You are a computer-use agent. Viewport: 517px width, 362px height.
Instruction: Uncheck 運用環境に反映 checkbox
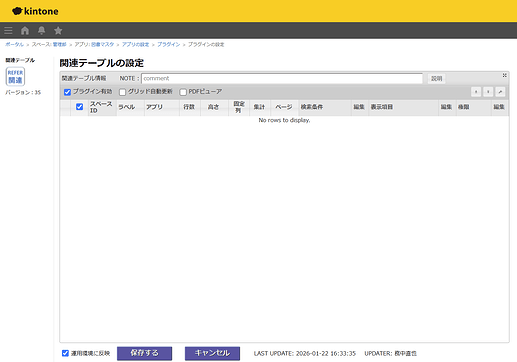65,353
